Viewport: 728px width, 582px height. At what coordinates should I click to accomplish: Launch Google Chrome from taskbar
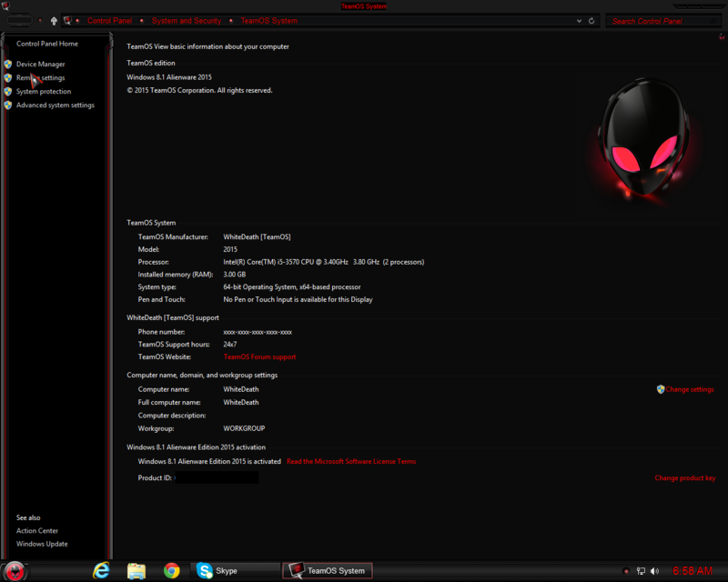click(x=172, y=571)
